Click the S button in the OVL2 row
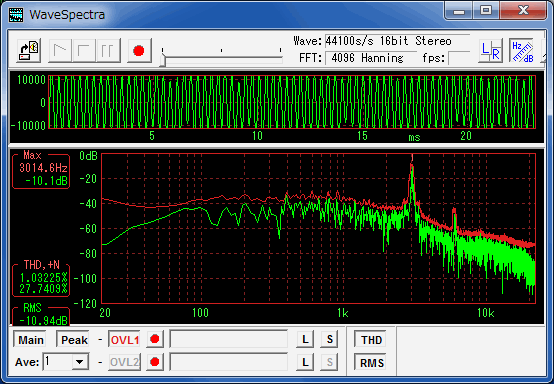 point(330,362)
